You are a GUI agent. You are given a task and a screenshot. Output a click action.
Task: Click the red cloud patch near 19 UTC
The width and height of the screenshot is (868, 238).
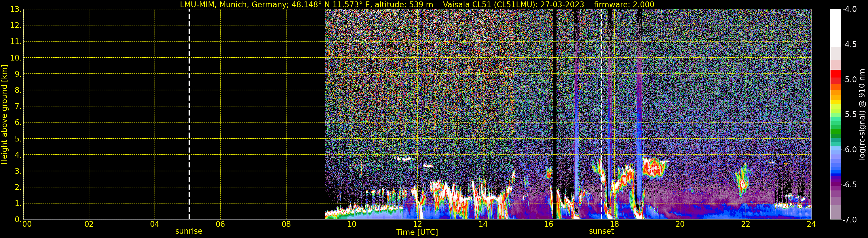pos(654,167)
